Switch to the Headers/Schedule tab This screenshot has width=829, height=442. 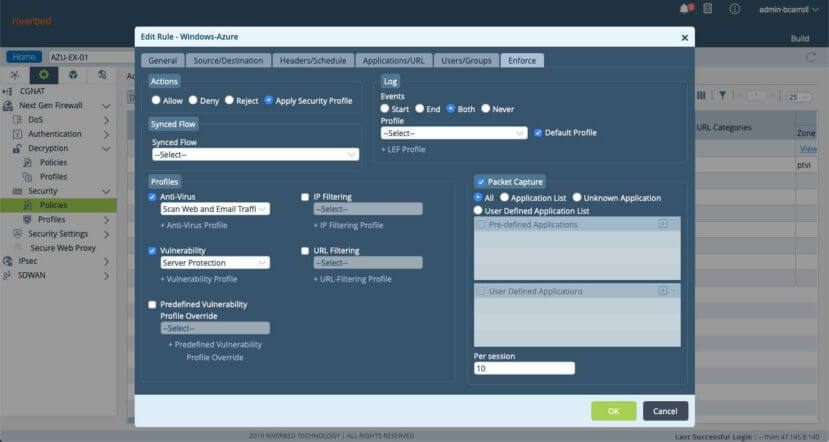(313, 60)
